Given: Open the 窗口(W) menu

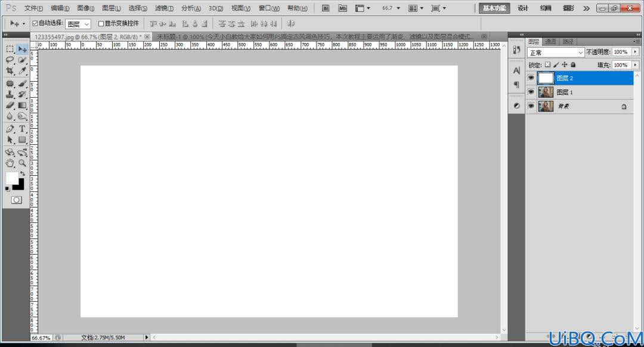Looking at the screenshot, I should tap(269, 8).
